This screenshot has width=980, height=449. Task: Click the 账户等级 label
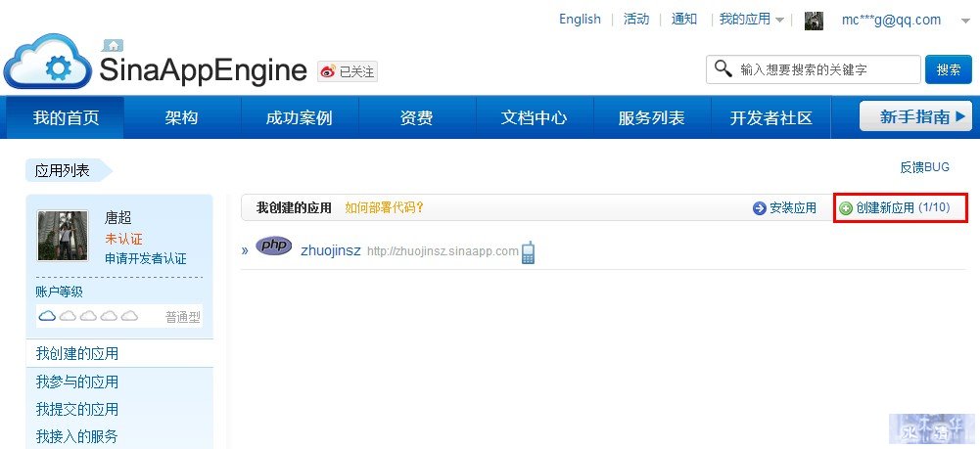point(60,292)
